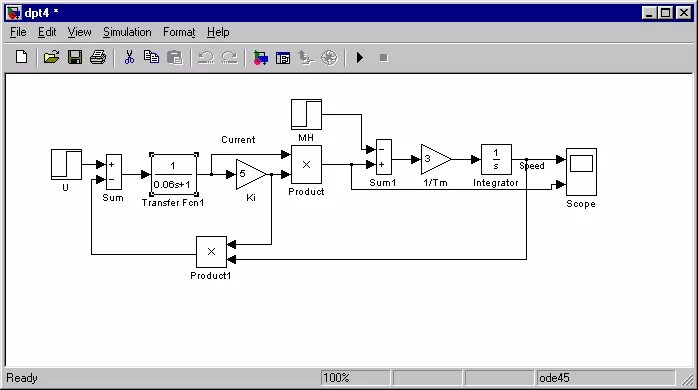This screenshot has height=390, width=698.
Task: Click the Integrator block name label
Action: point(495,183)
